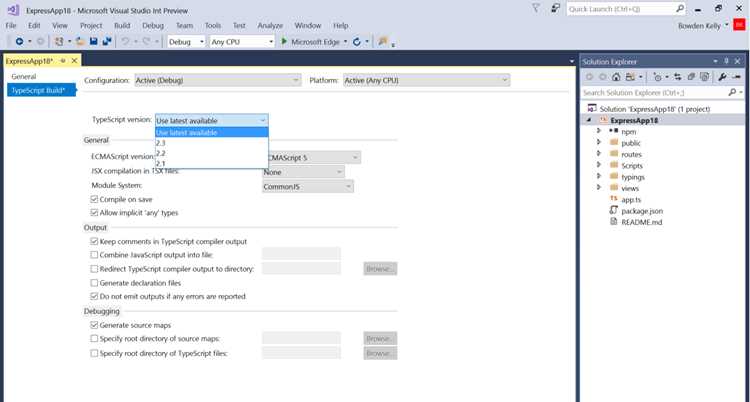
Task: Open the Configuration Active (Debug) dropdown
Action: 218,80
